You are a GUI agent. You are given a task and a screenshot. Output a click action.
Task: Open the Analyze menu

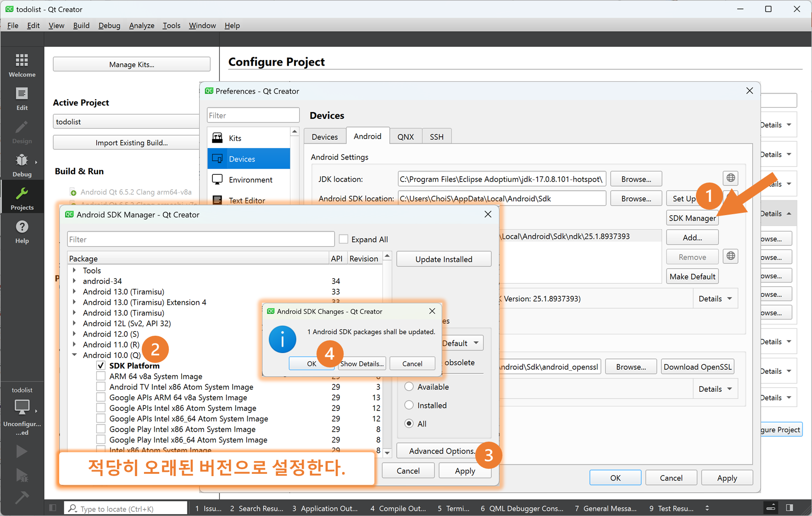pyautogui.click(x=142, y=25)
